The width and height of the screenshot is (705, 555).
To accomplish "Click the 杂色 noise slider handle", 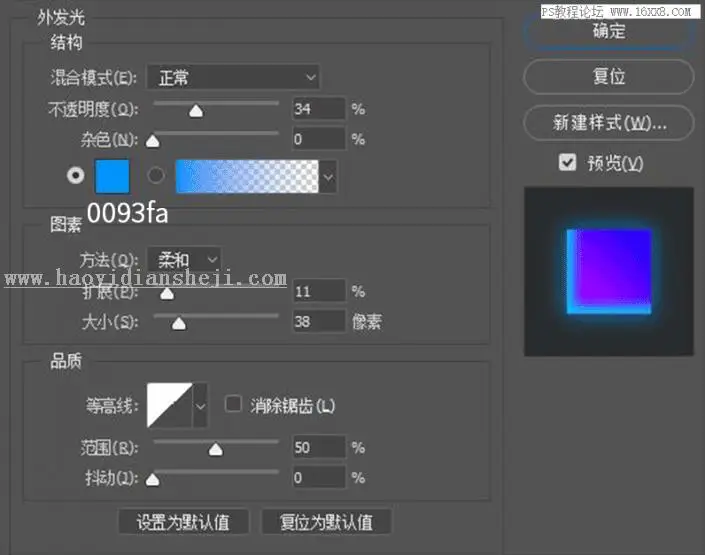I will (153, 141).
